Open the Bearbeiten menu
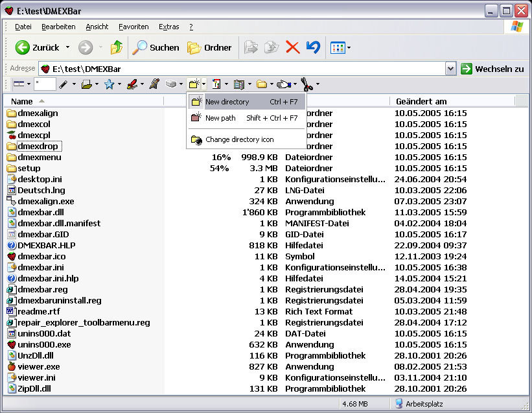Viewport: 532px width, 413px height. pos(58,27)
